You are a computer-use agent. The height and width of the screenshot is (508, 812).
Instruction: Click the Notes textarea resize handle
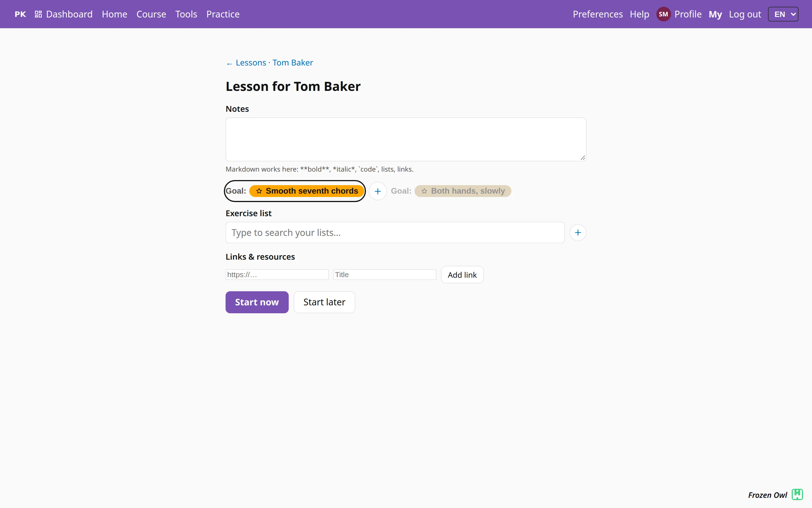coord(582,157)
